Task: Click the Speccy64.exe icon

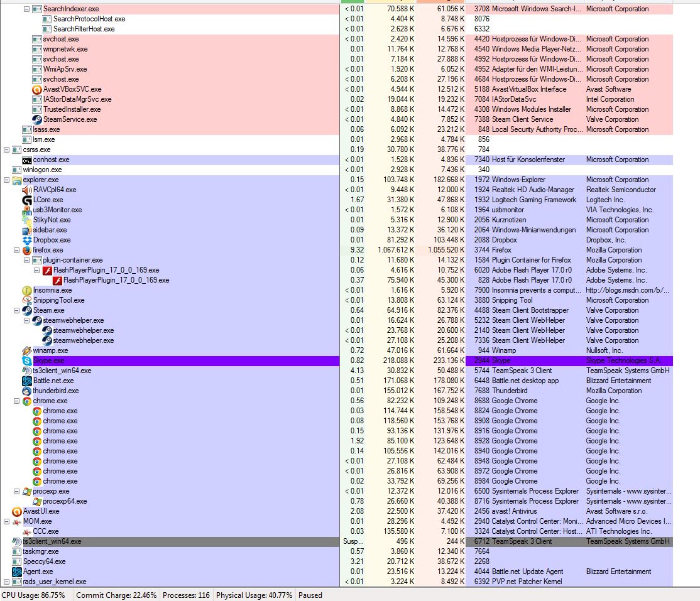Action: click(17, 561)
